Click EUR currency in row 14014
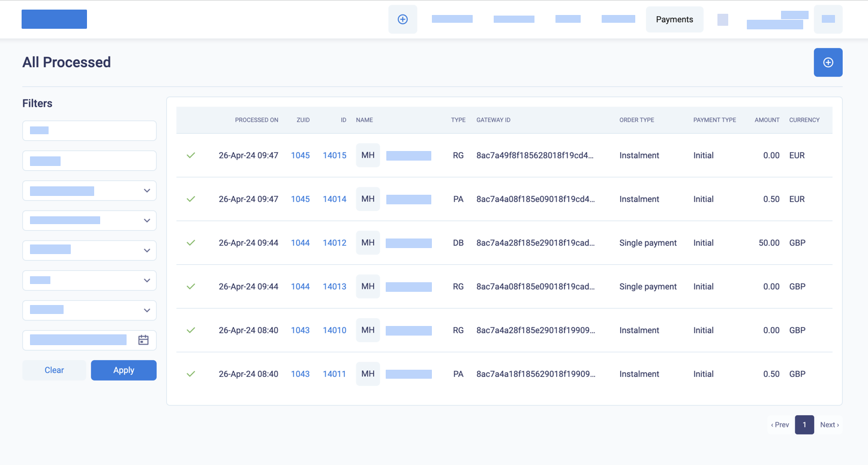Viewport: 868px width, 465px height. pos(797,199)
